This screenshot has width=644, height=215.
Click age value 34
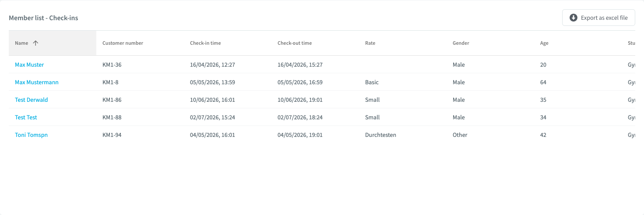543,117
